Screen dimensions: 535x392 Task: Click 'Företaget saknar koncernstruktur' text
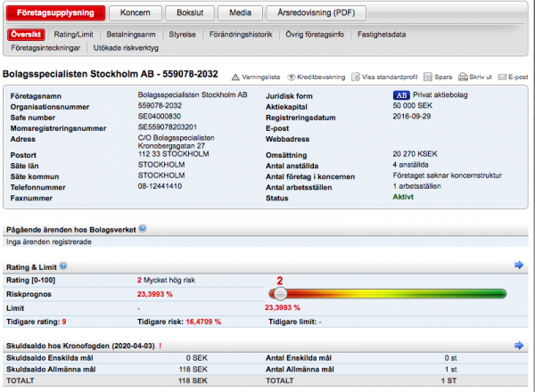click(448, 176)
